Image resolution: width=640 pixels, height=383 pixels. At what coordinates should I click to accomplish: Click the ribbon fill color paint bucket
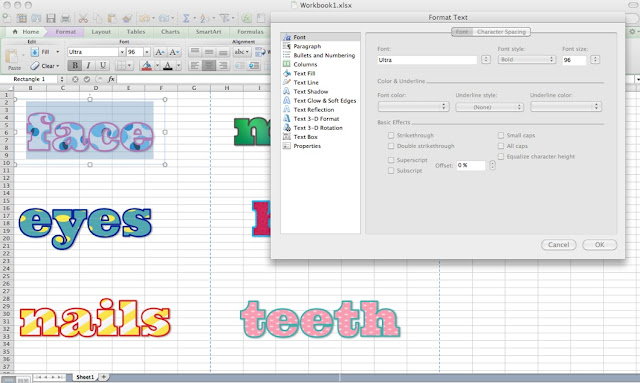[x=146, y=65]
